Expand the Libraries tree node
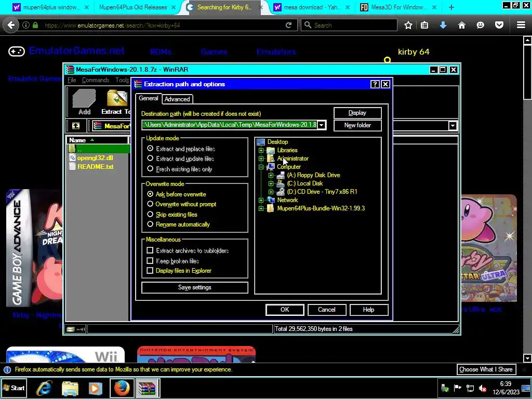Image resolution: width=532 pixels, height=399 pixels. point(261,150)
